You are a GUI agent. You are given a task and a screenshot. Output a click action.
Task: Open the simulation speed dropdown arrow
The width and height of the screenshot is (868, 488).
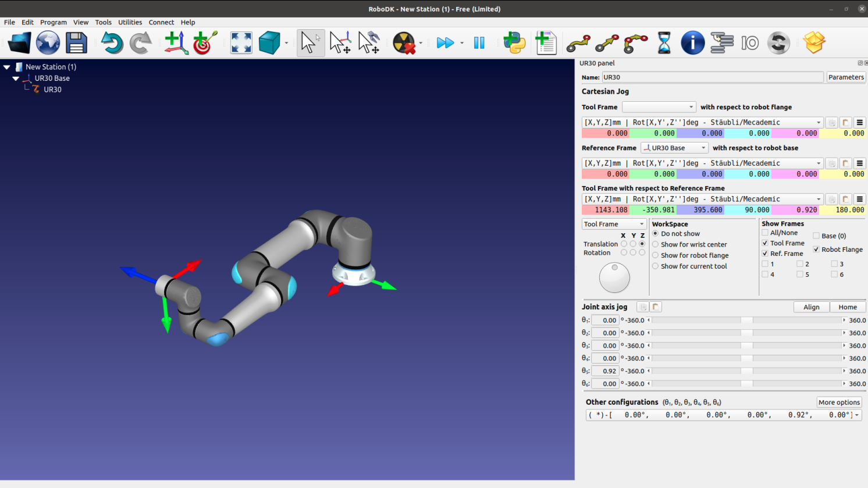click(462, 43)
